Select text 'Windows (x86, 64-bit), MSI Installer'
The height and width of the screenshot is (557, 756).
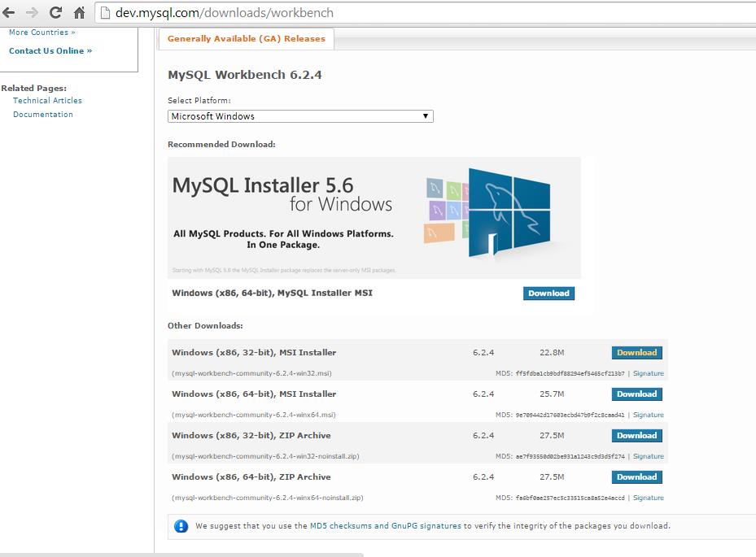254,394
